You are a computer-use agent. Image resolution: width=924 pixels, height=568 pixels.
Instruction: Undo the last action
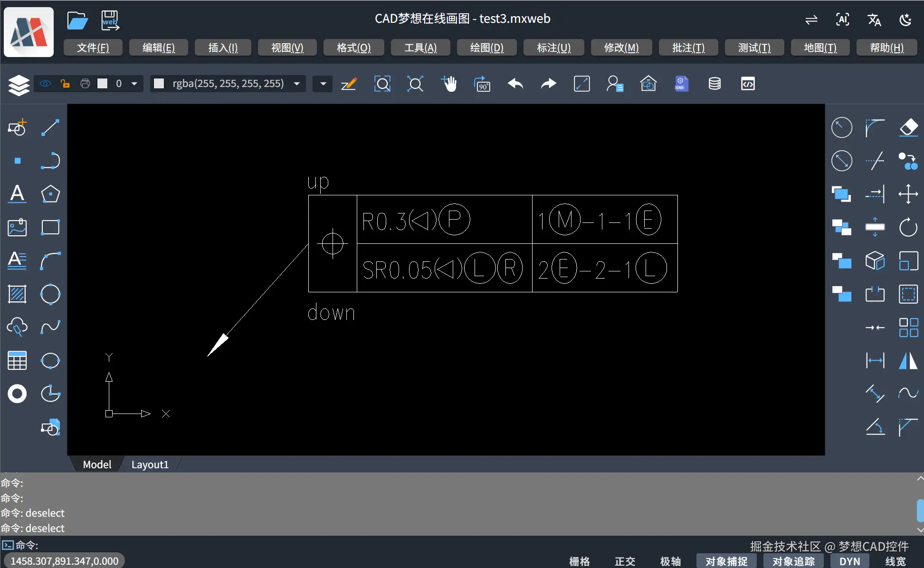(x=515, y=84)
